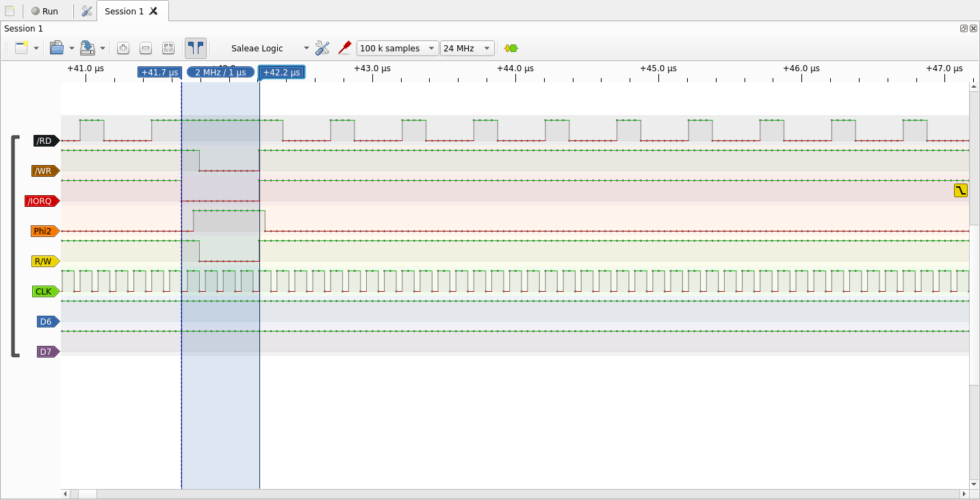Select the R/W channel label

[46, 262]
